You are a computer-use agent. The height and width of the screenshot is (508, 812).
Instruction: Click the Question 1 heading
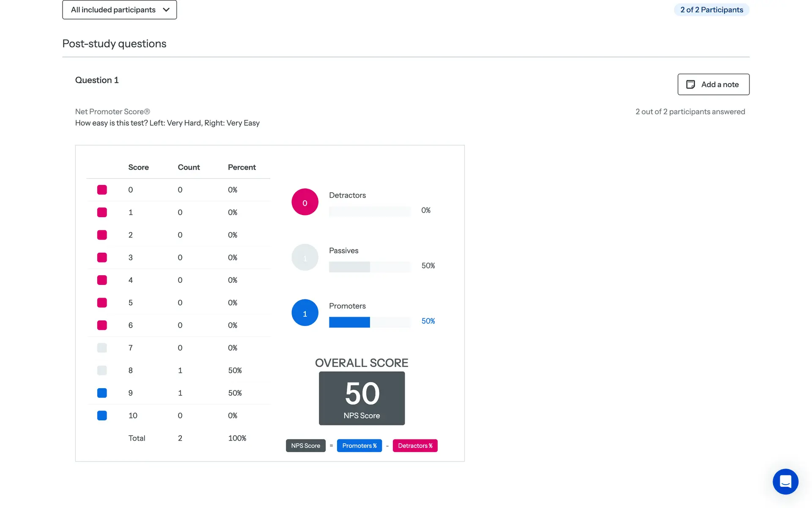[97, 80]
